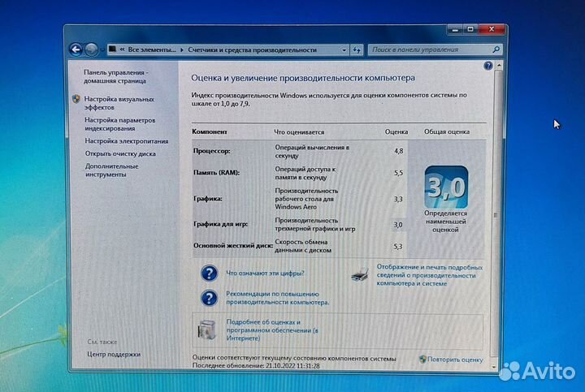Click the 'Компонент' column header
The height and width of the screenshot is (392, 585).
210,131
